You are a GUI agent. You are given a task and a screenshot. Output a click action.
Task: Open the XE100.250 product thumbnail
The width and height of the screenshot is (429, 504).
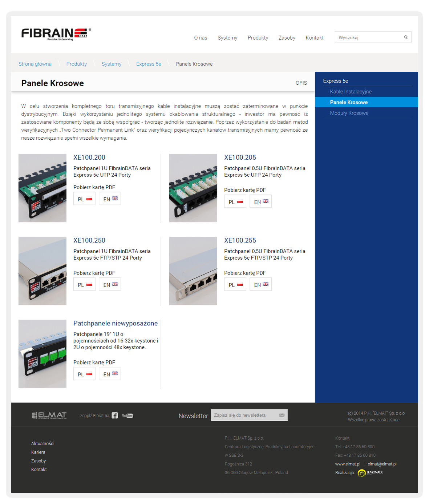[43, 271]
